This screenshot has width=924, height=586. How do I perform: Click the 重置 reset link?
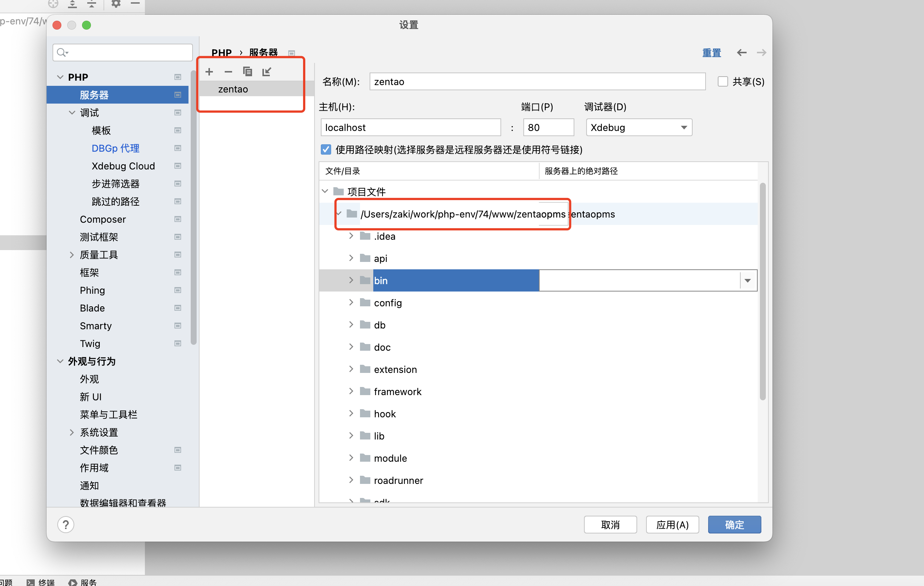point(711,53)
